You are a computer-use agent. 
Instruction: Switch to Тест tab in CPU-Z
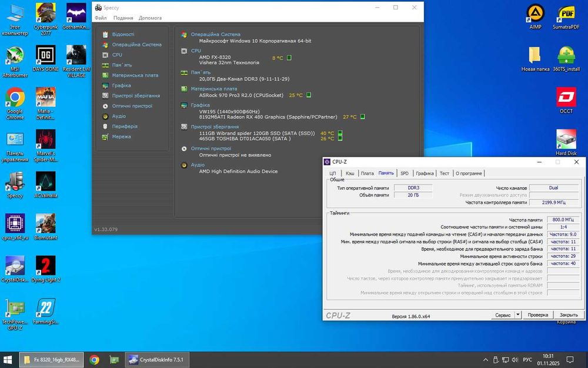445,173
